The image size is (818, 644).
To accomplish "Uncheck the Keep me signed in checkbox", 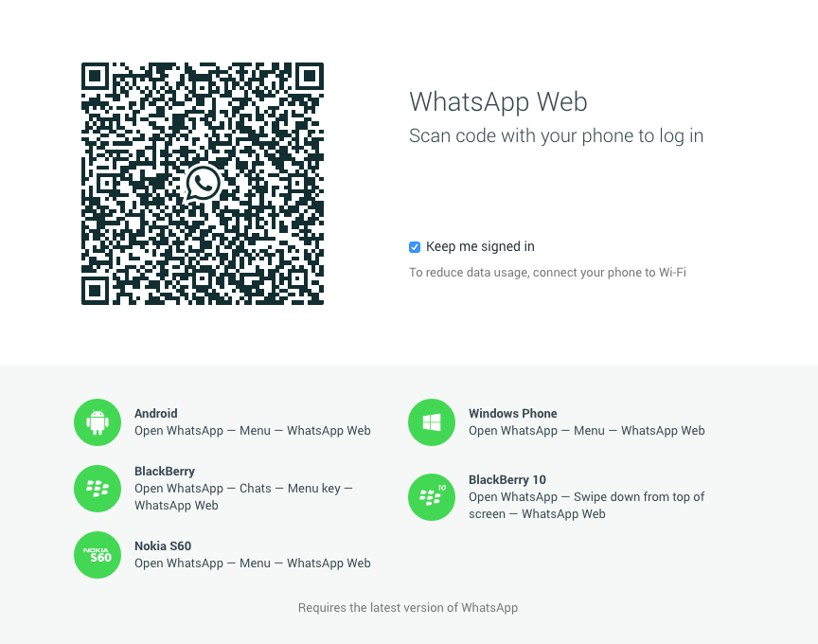I will (415, 247).
